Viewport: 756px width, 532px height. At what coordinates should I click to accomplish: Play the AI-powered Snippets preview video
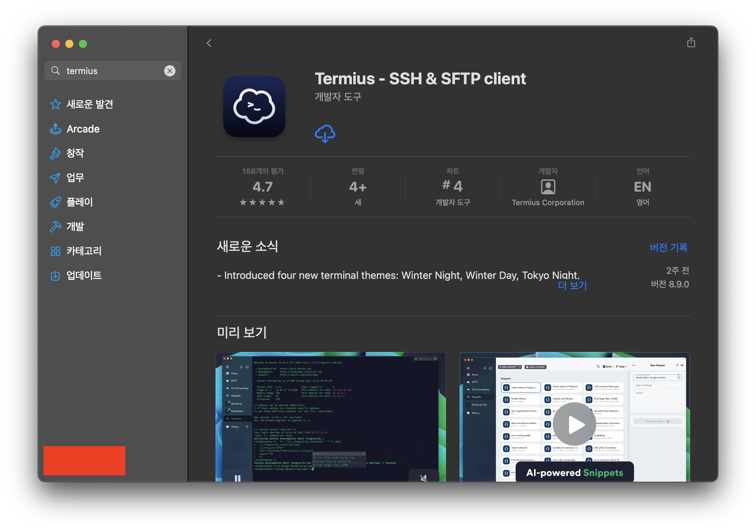[574, 424]
